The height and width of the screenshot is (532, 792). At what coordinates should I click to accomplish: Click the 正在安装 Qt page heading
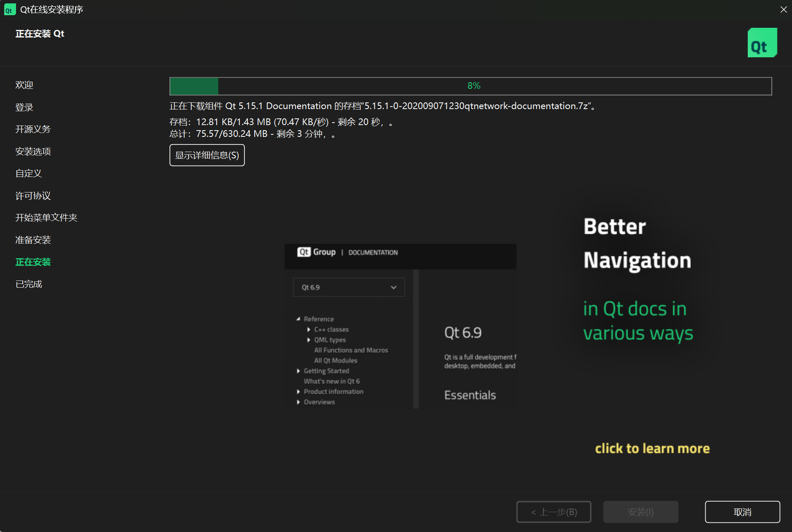pyautogui.click(x=40, y=34)
